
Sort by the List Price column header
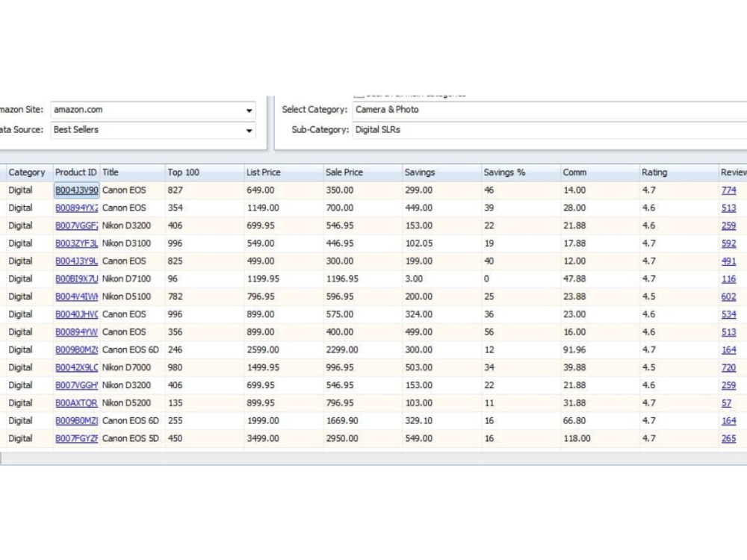coord(283,172)
